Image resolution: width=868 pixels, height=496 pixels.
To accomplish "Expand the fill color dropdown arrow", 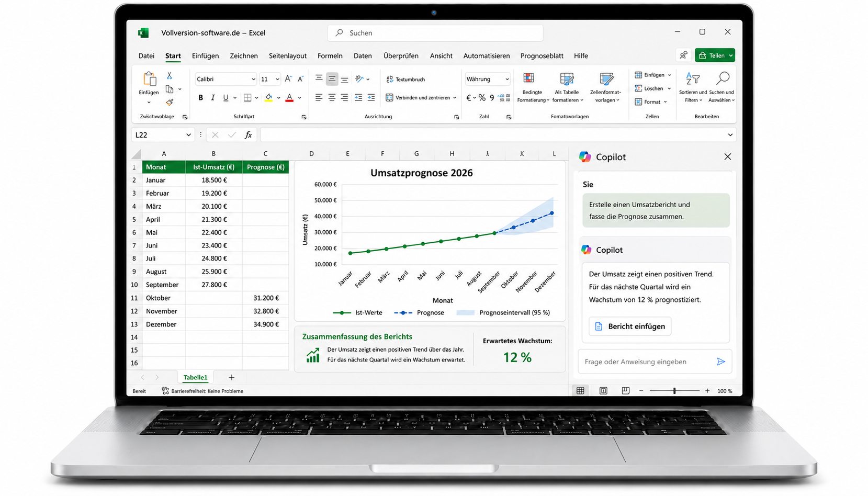I will [x=278, y=98].
